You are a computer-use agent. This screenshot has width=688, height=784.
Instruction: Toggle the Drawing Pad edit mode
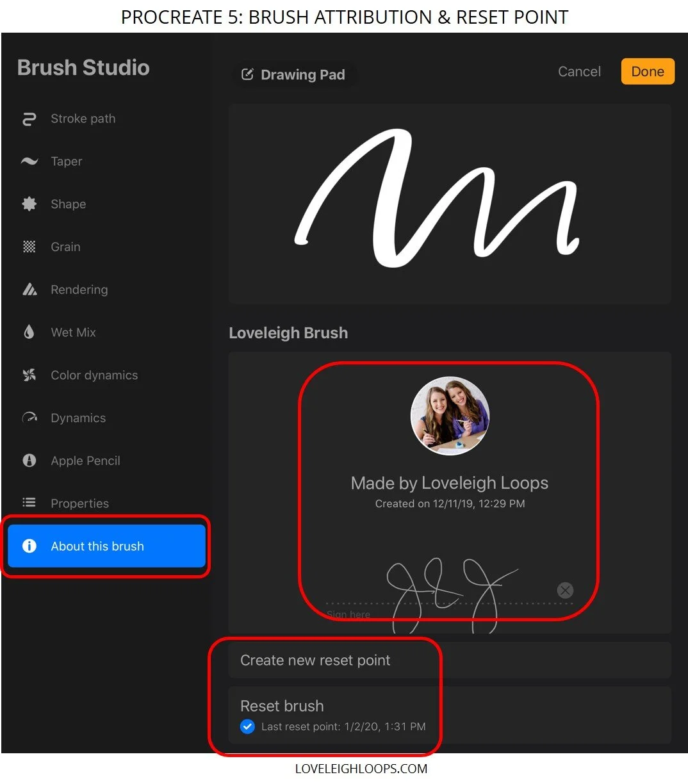tap(248, 74)
